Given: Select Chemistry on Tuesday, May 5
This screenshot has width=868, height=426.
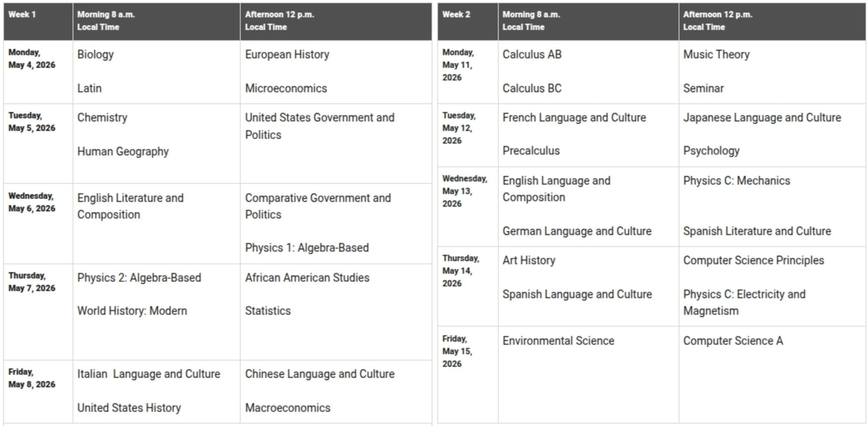Looking at the screenshot, I should point(102,118).
